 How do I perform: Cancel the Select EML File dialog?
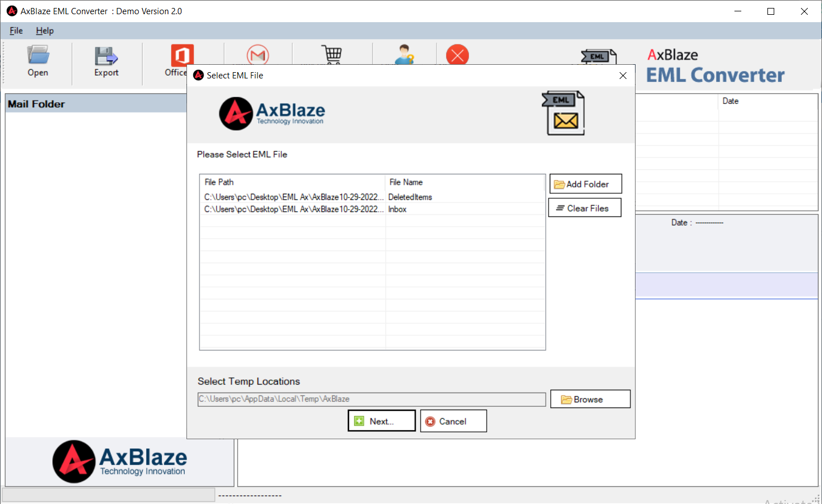[453, 421]
